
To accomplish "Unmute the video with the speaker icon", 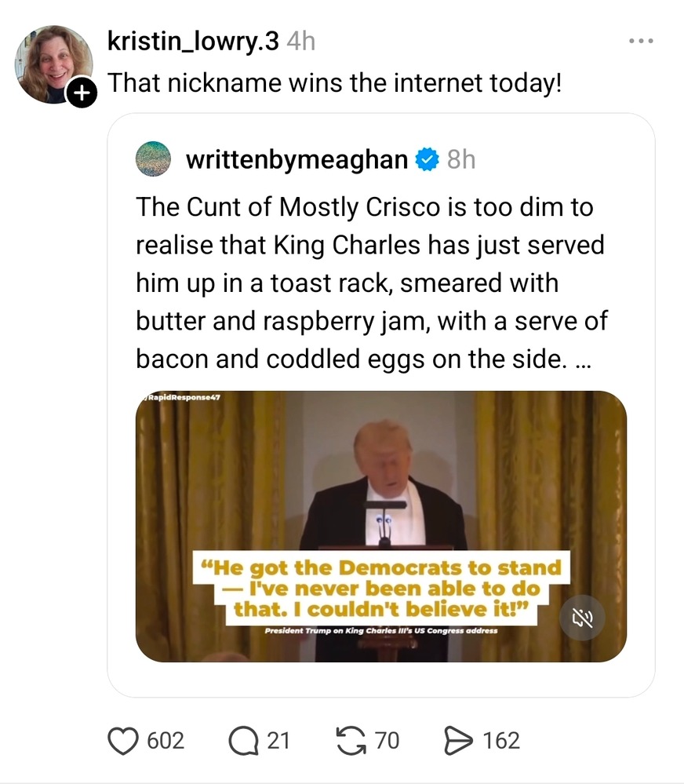I will coord(582,618).
